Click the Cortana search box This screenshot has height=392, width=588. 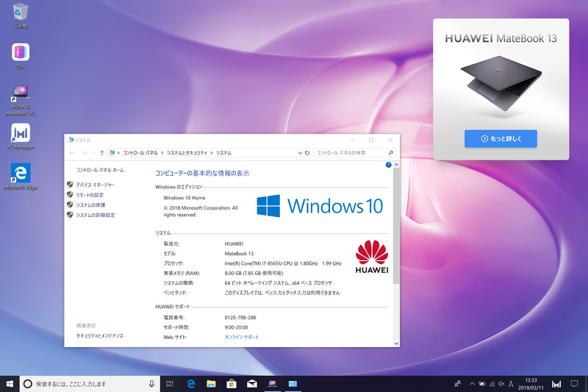click(90, 384)
